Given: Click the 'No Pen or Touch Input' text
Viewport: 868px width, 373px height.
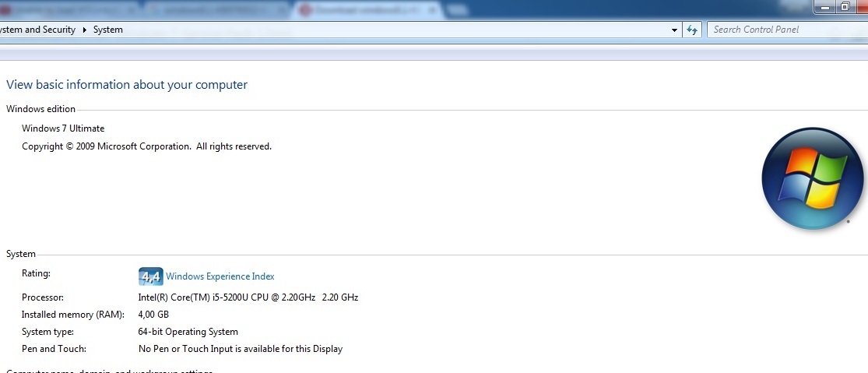Looking at the screenshot, I should (241, 349).
